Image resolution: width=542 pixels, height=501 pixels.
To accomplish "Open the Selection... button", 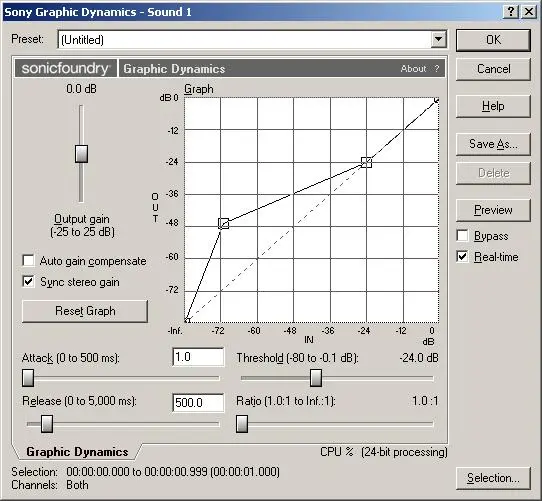I will click(x=493, y=478).
